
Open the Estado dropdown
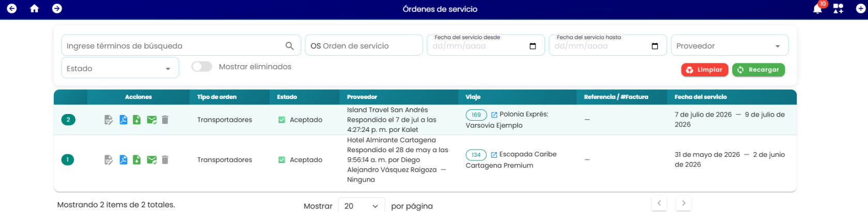120,68
